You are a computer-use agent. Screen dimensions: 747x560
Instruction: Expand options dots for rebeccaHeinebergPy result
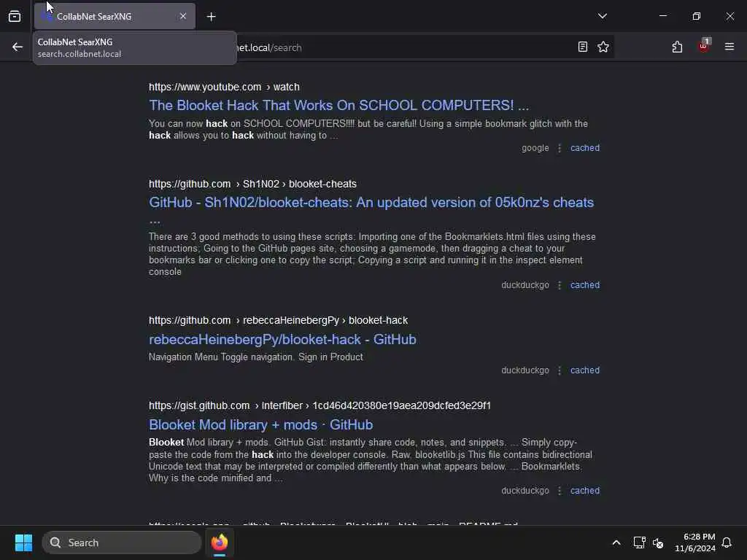point(560,370)
